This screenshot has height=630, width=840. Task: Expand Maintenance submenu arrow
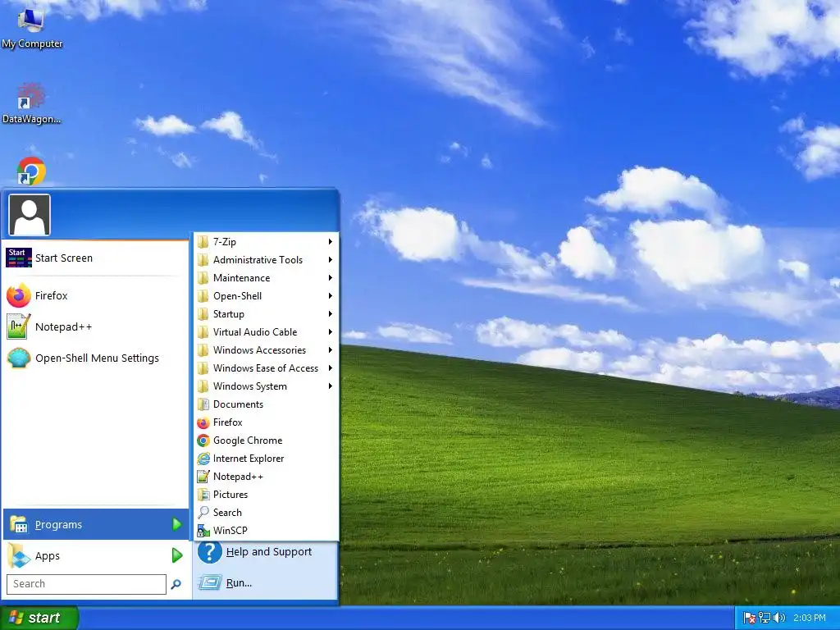(x=331, y=278)
